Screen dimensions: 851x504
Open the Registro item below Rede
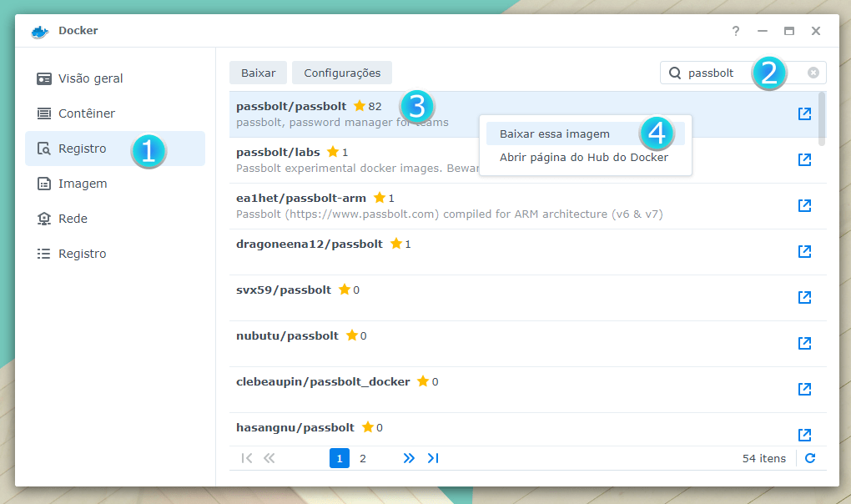82,254
